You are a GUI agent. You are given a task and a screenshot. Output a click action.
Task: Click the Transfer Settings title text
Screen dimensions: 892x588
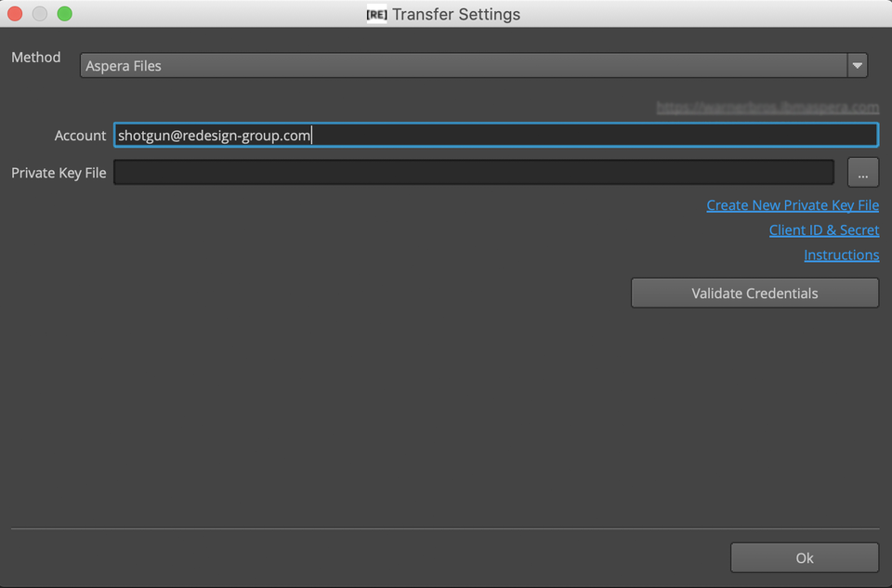[456, 14]
